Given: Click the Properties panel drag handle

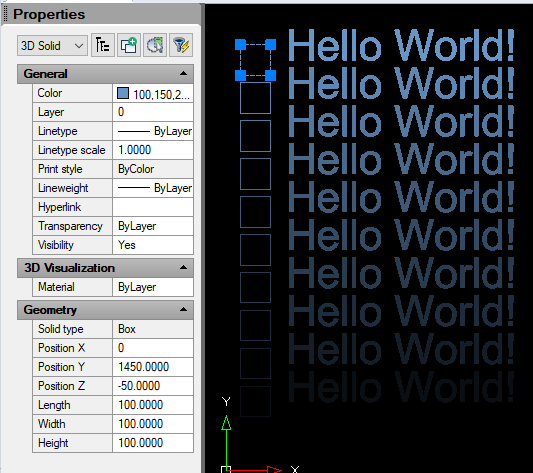Looking at the screenshot, I should click(x=5, y=15).
